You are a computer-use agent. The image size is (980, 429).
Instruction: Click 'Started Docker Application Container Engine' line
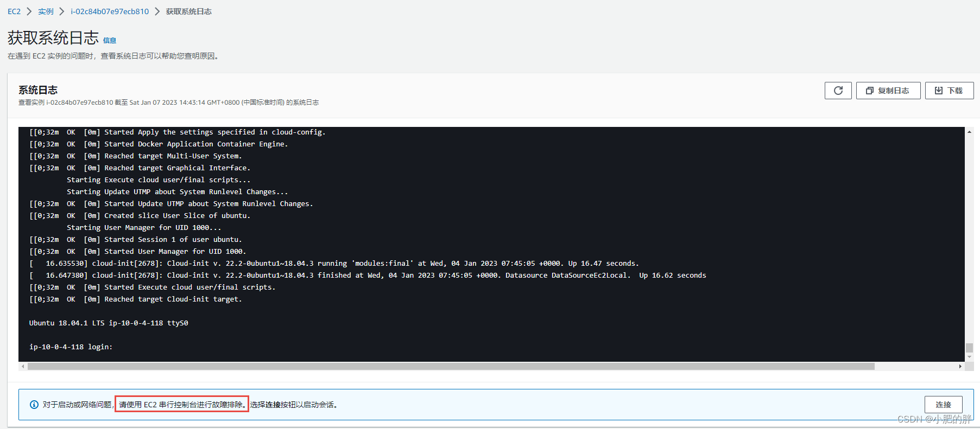[159, 144]
